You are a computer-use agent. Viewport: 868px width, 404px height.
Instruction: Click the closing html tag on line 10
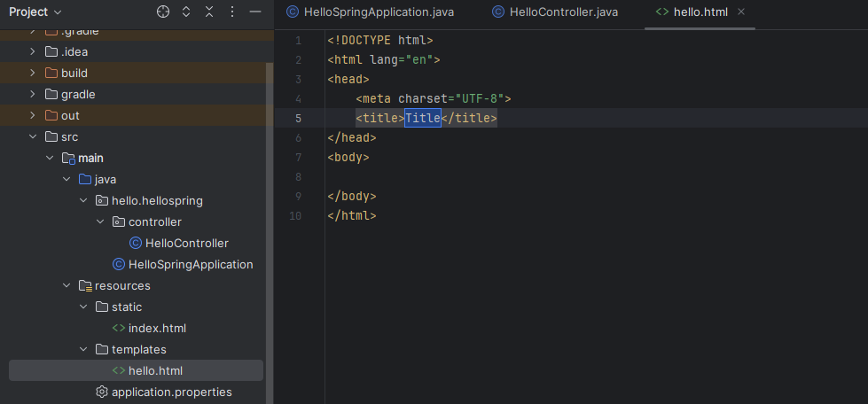click(352, 215)
